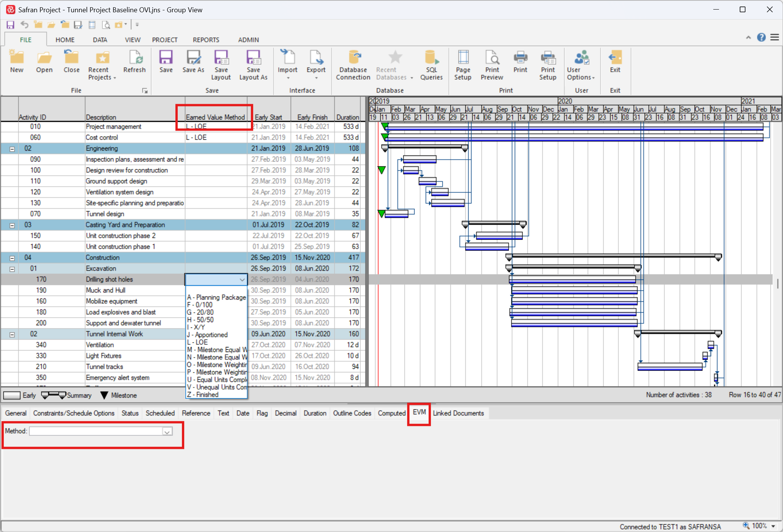
Task: Click the quick access Undo arrow
Action: pos(25,25)
